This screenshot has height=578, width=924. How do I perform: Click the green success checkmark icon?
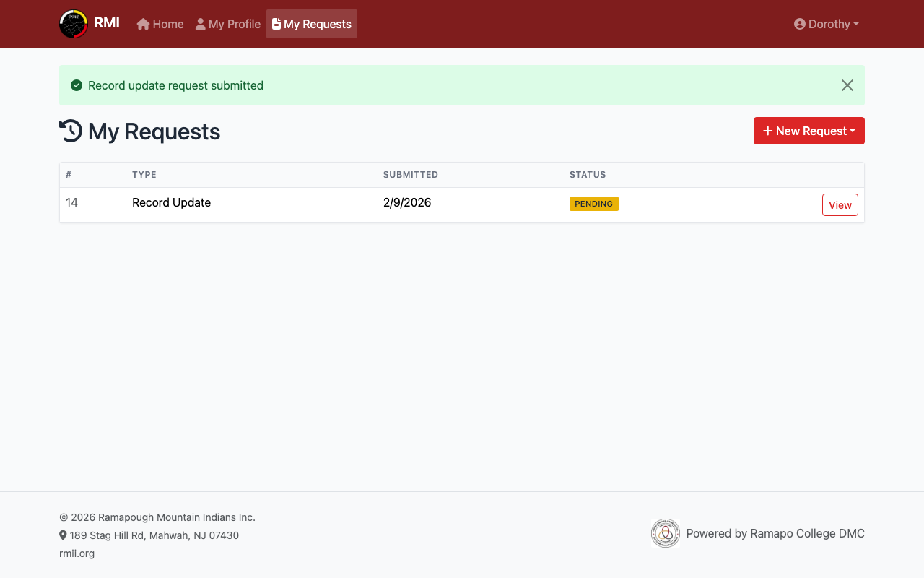[76, 85]
